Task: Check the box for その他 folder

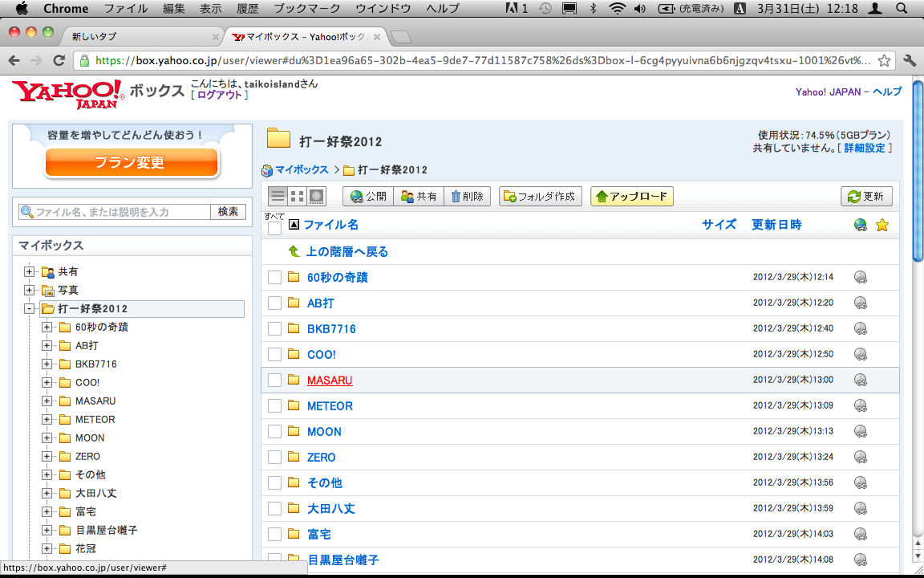Action: coord(274,482)
